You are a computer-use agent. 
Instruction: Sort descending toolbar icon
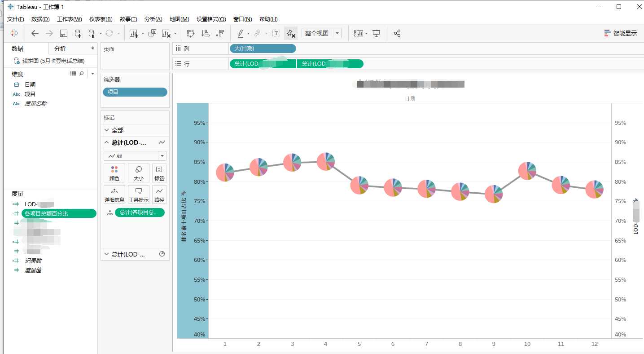(220, 33)
